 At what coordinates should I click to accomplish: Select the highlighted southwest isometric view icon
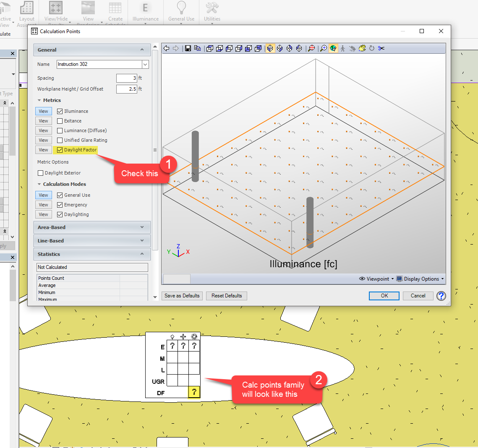click(270, 48)
